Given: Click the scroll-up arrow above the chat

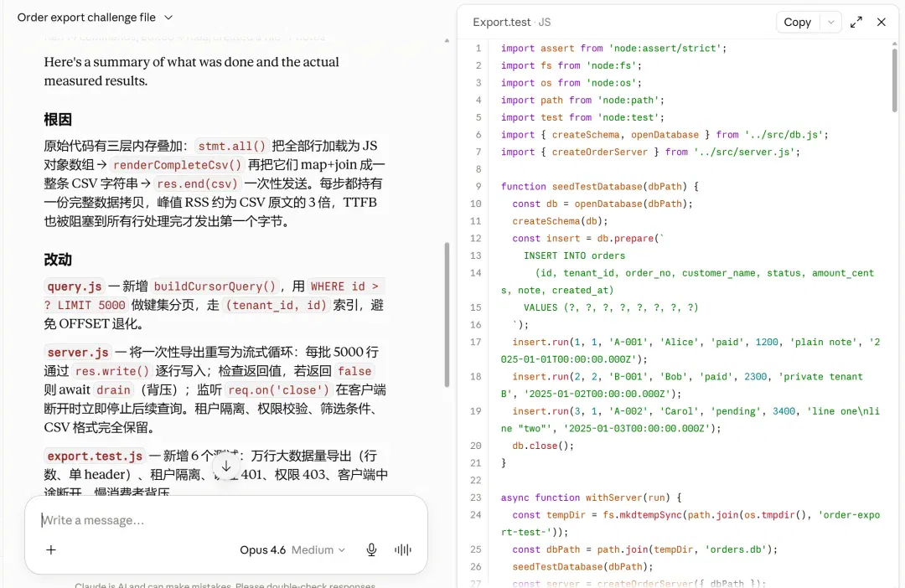Looking at the screenshot, I should (447, 41).
